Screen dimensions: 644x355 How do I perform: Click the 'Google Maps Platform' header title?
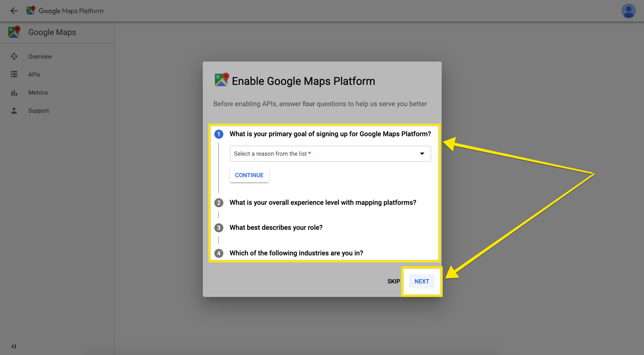click(71, 11)
